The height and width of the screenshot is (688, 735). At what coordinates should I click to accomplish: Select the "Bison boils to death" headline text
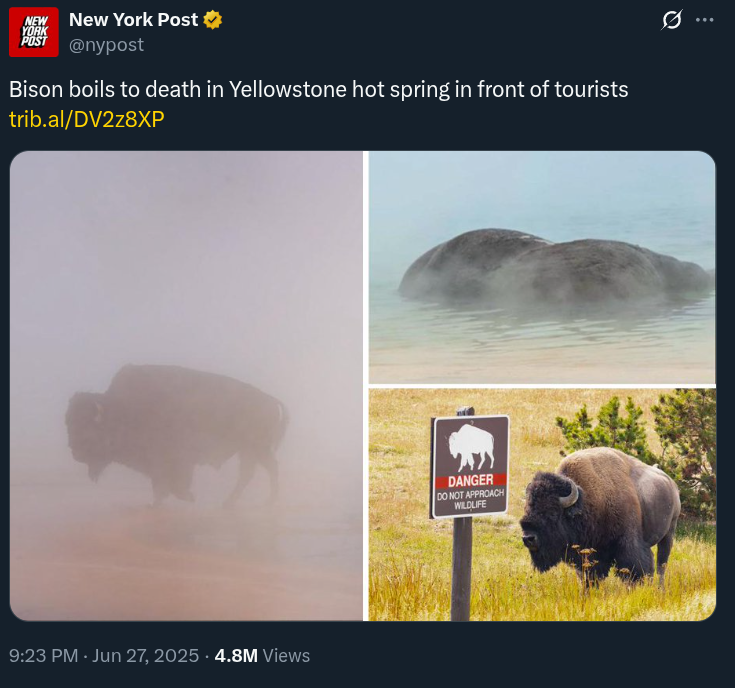(x=318, y=89)
